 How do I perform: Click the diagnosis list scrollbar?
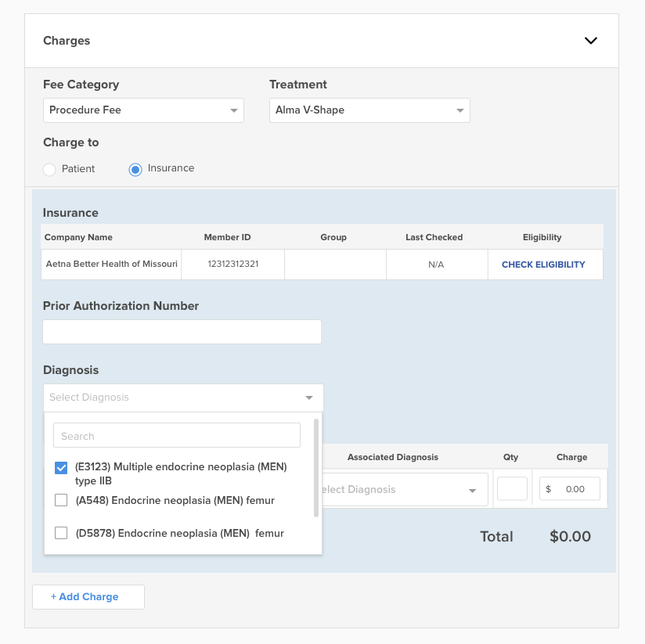[316, 468]
